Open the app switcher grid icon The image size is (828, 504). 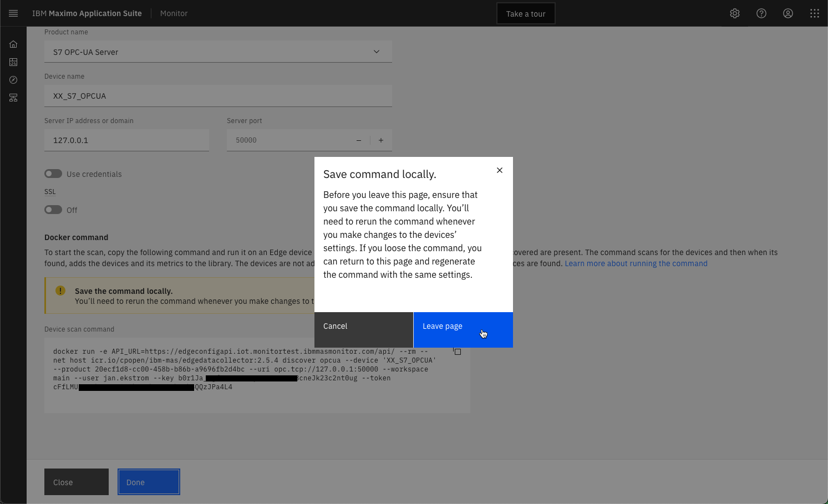point(815,13)
